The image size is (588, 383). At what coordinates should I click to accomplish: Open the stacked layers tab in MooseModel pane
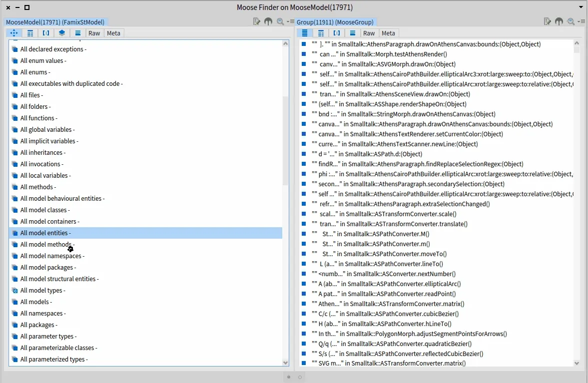(x=62, y=33)
